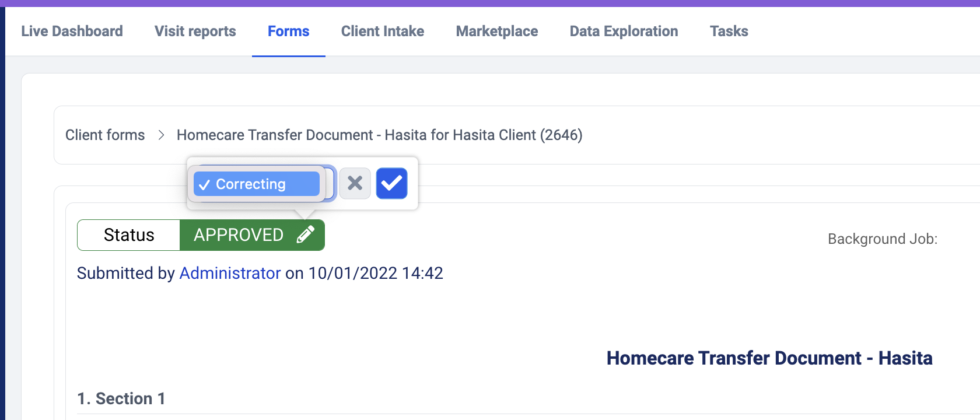Click the Status label box
Image resolution: width=980 pixels, height=420 pixels.
(x=129, y=235)
